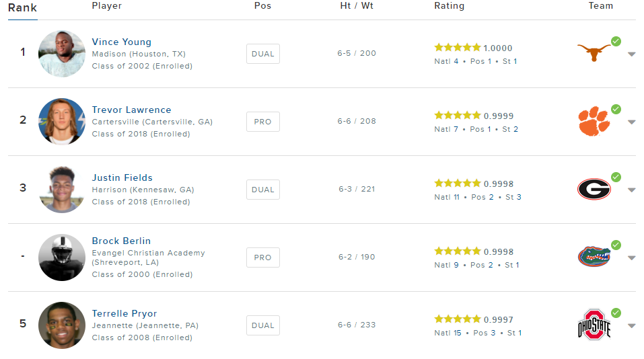644x359 pixels.
Task: Sort by the Rating column header
Action: coord(449,6)
